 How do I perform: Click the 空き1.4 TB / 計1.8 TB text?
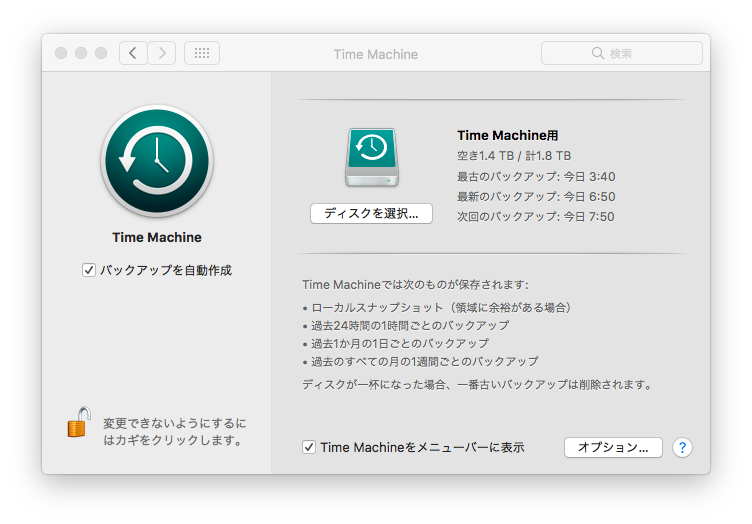[514, 156]
